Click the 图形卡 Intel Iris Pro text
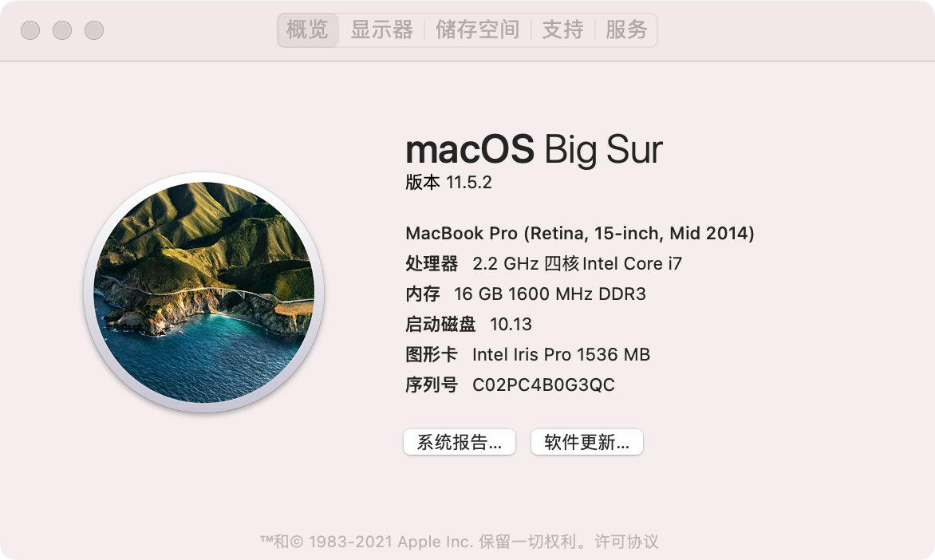The image size is (935, 560). pyautogui.click(x=529, y=354)
